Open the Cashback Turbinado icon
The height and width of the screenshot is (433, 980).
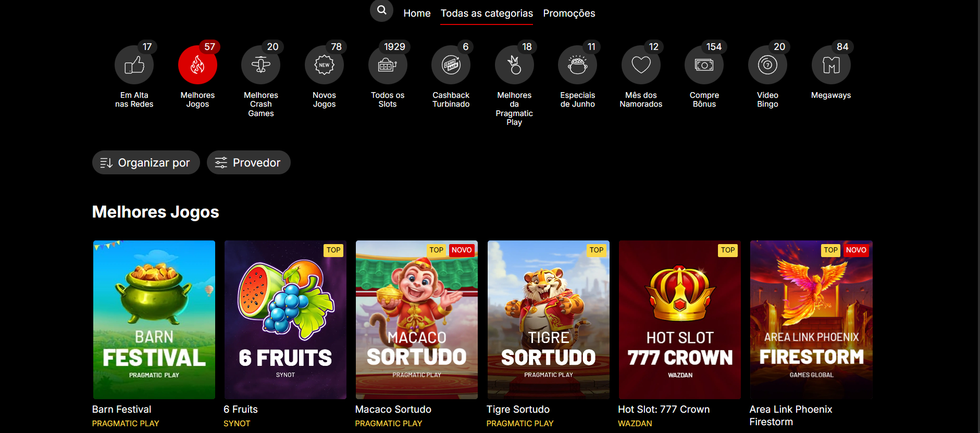point(451,65)
